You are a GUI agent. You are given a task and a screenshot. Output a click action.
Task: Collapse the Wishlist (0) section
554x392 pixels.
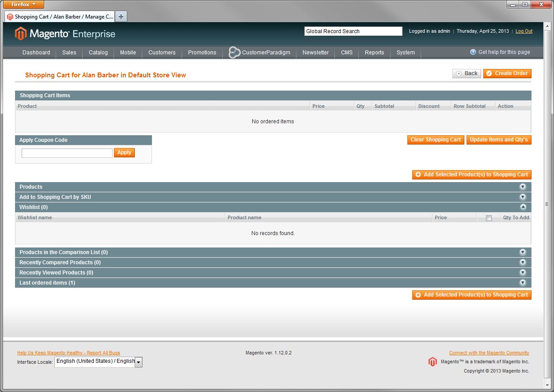point(523,207)
